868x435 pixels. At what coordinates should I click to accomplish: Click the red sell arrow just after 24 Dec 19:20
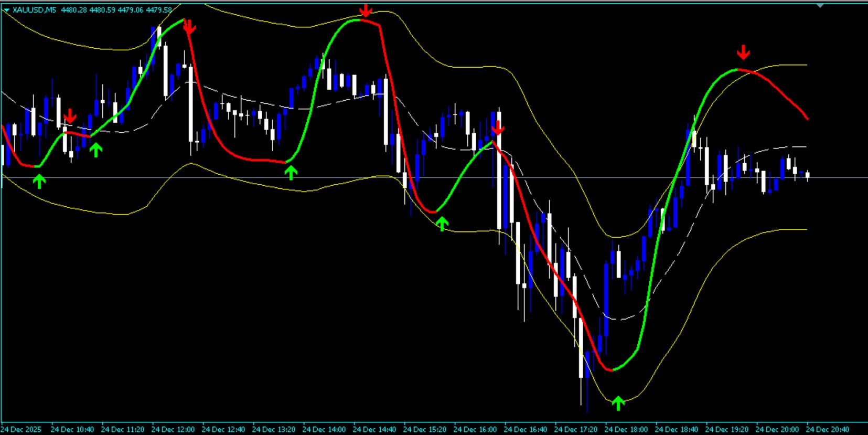pyautogui.click(x=743, y=52)
